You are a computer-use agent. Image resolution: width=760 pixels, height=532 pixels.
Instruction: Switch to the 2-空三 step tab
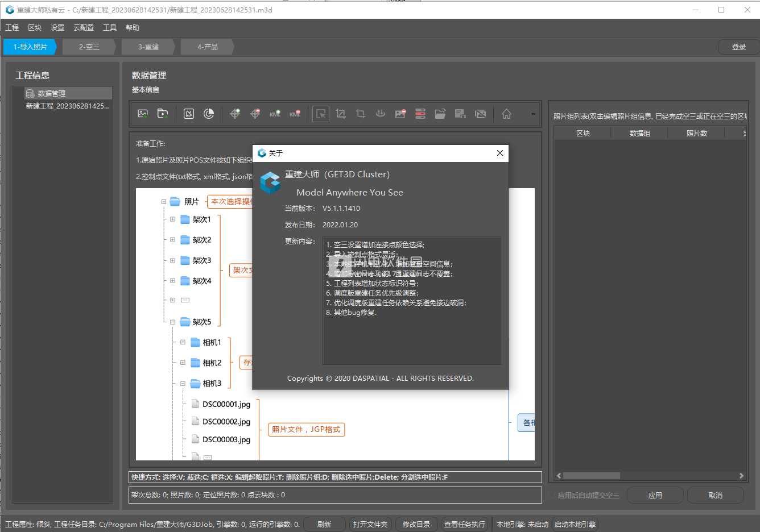pos(89,47)
